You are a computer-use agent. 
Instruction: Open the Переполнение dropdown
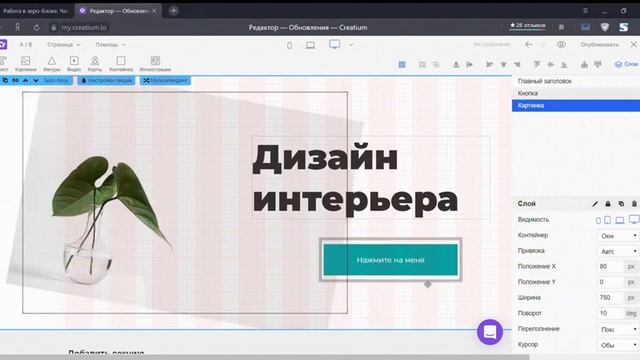pos(618,329)
